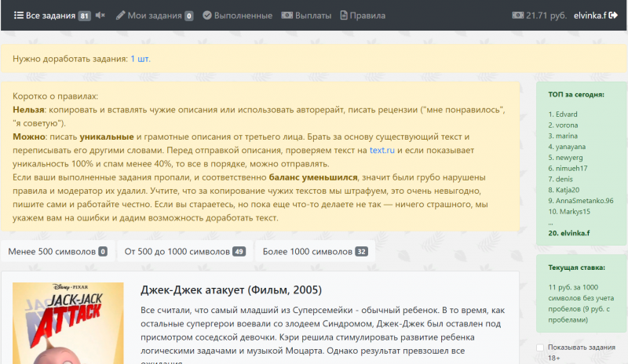Viewport: 628px width, 364px height.
Task: Click marina in today's top list
Action: tap(566, 136)
